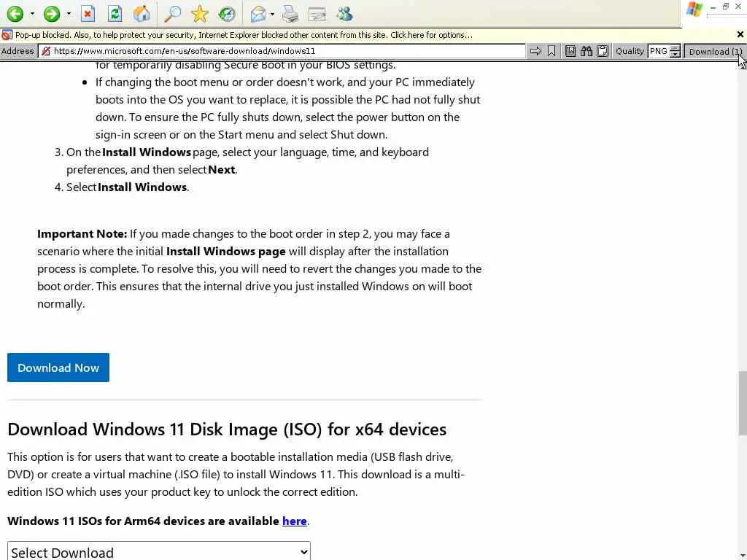The height and width of the screenshot is (560, 747).
Task: Click heading 'Download Windows 11 Disk Image (ISO)'
Action: [x=227, y=429]
